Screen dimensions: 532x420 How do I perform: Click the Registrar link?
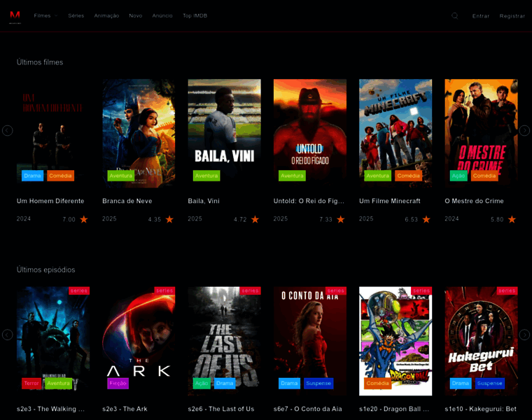512,16
